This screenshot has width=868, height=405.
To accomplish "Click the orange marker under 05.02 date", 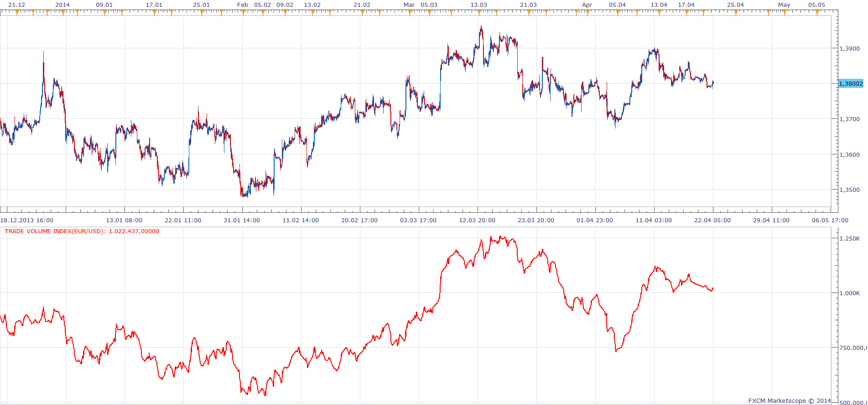I will [263, 12].
